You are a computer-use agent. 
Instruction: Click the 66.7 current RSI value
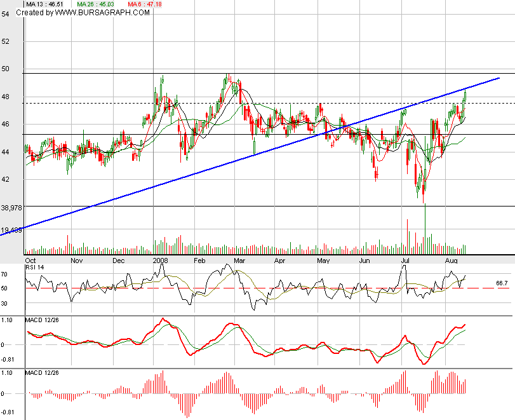[502, 283]
